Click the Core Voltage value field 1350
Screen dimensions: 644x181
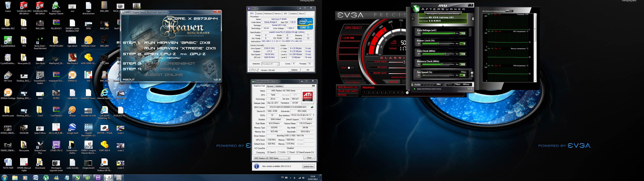click(463, 33)
